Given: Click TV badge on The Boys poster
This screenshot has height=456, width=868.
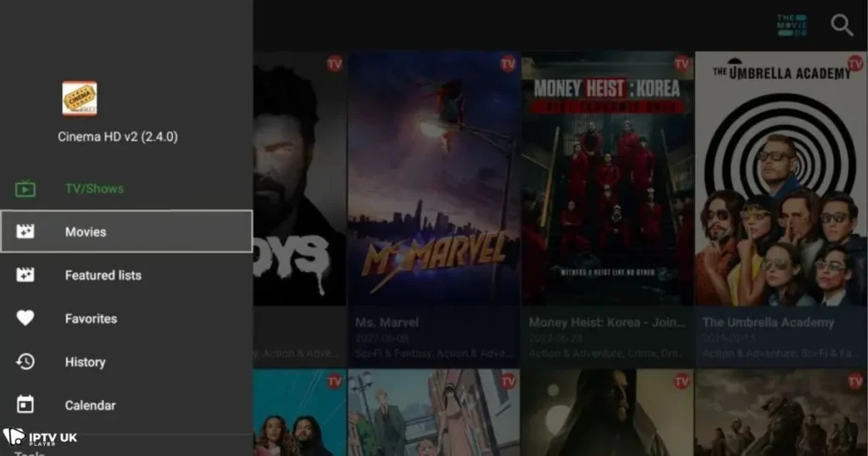Looking at the screenshot, I should [334, 64].
